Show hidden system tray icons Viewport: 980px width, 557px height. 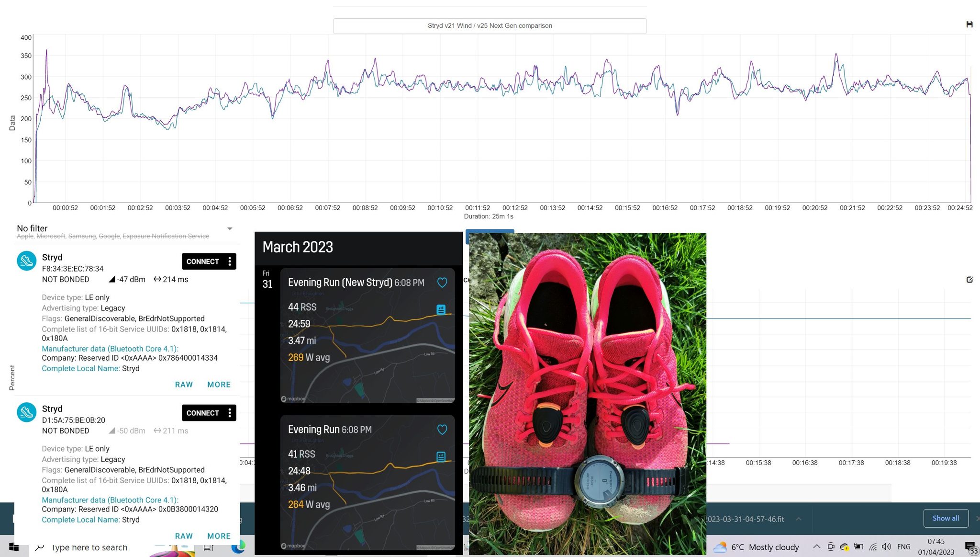point(817,546)
